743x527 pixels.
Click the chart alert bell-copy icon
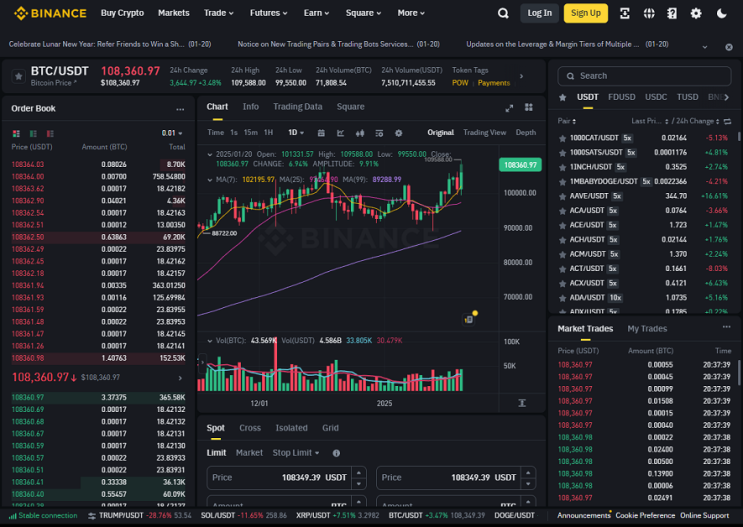click(470, 318)
